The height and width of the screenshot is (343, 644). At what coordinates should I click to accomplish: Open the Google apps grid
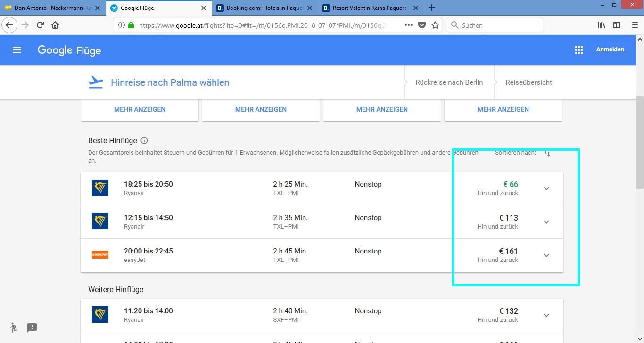pos(579,50)
